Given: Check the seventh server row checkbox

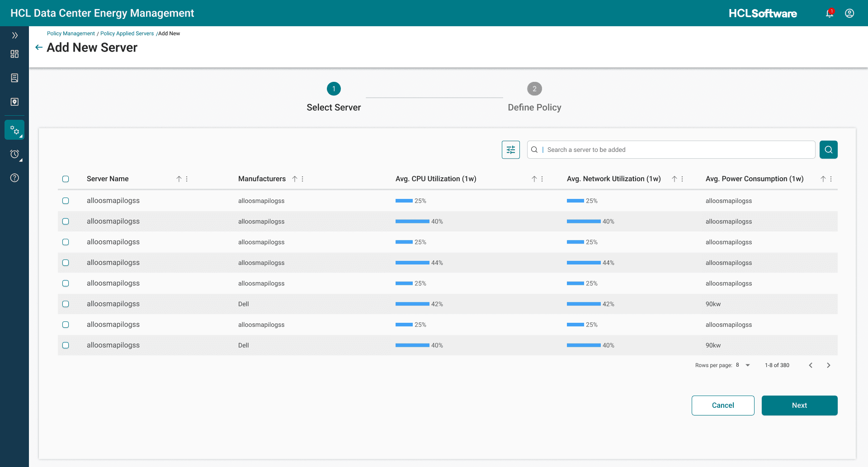Looking at the screenshot, I should [x=66, y=325].
